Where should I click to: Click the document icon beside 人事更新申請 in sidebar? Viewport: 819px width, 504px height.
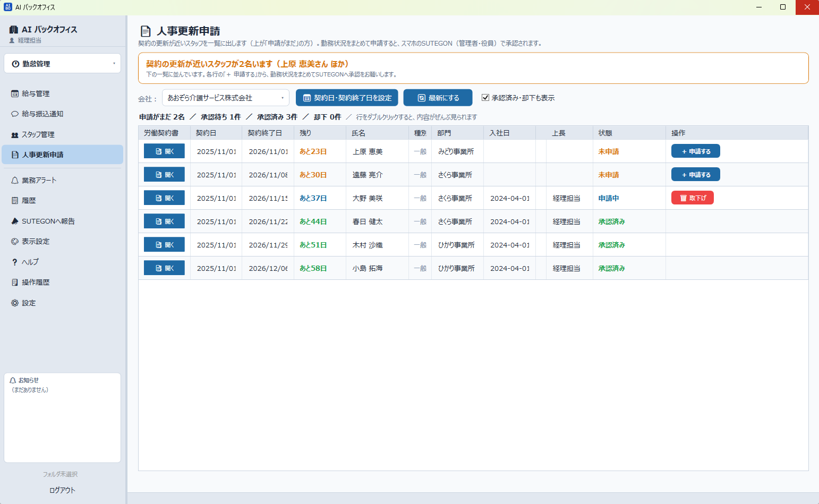(x=15, y=155)
